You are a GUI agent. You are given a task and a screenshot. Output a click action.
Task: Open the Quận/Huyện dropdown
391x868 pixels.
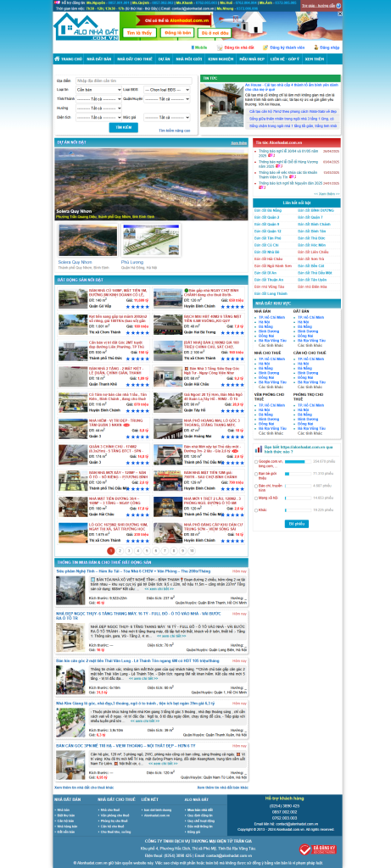pos(167,98)
